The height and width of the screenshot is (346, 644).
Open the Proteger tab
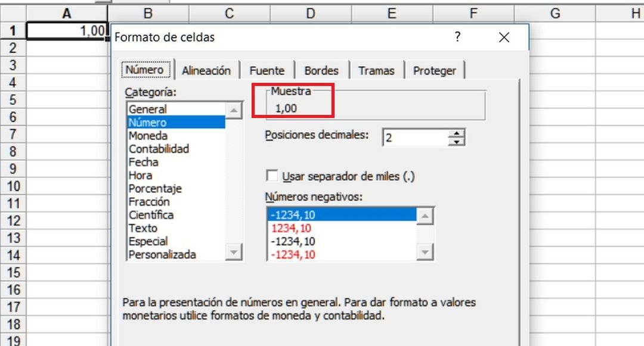tap(435, 70)
